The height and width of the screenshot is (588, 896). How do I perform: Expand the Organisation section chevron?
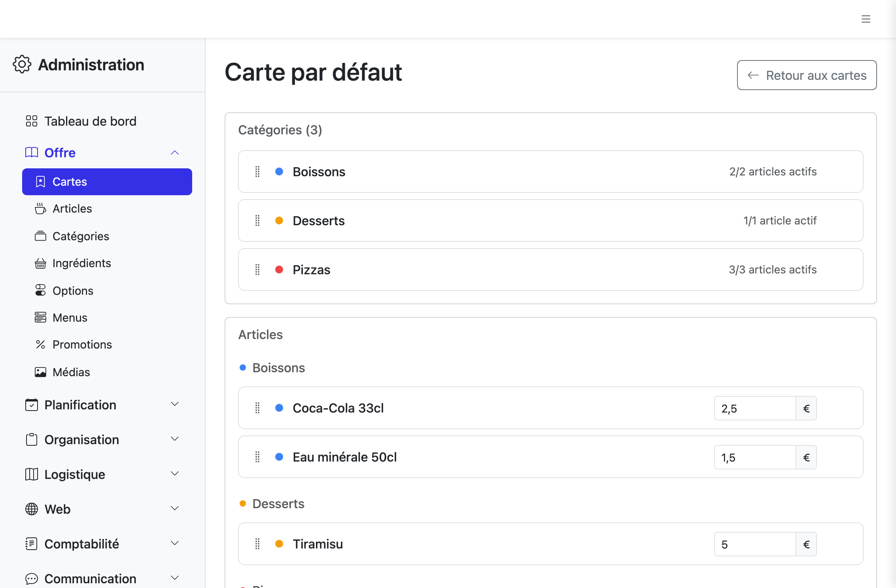click(x=175, y=439)
